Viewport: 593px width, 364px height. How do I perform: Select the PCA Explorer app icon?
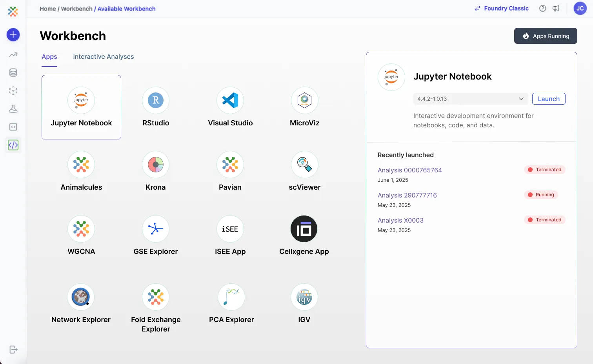(231, 297)
